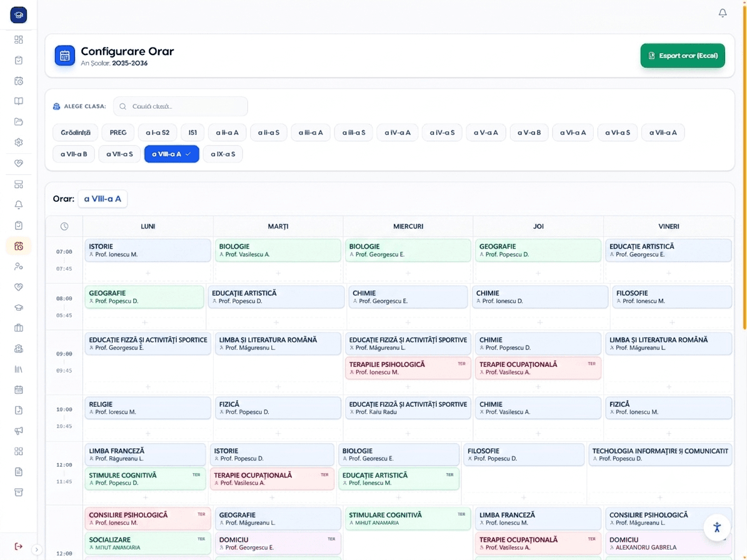Screen dimensions: 747x560
Task: Open the settings gear icon in the sidebar
Action: pos(19,142)
